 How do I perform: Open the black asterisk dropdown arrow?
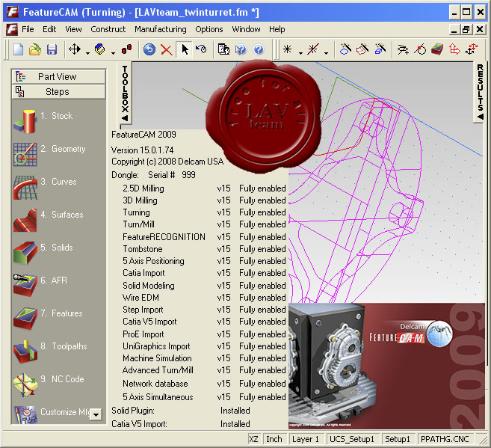[300, 53]
